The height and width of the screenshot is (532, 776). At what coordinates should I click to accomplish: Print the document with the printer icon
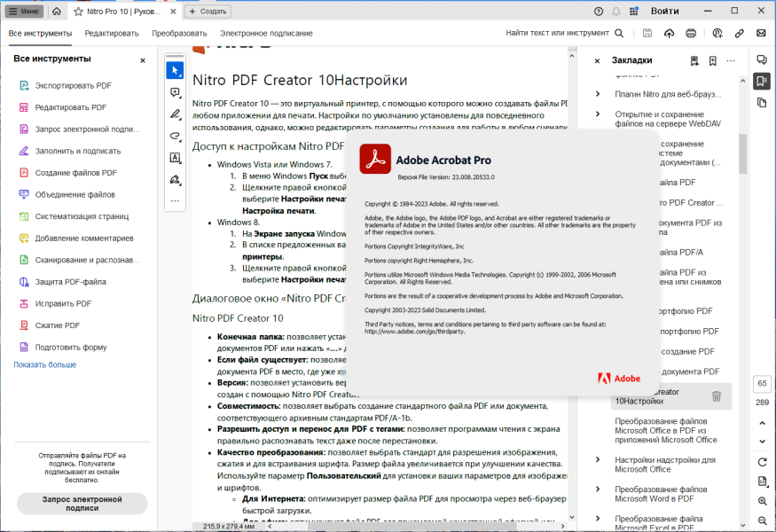(x=691, y=33)
